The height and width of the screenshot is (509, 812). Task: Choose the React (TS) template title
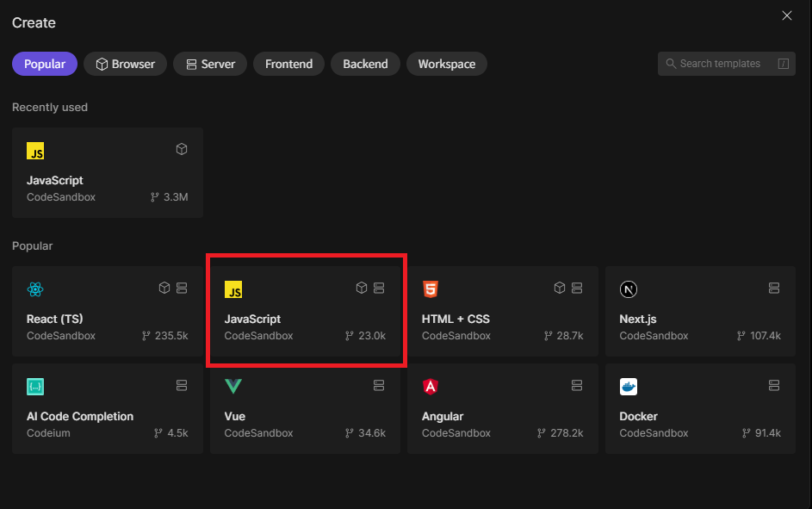(x=55, y=319)
